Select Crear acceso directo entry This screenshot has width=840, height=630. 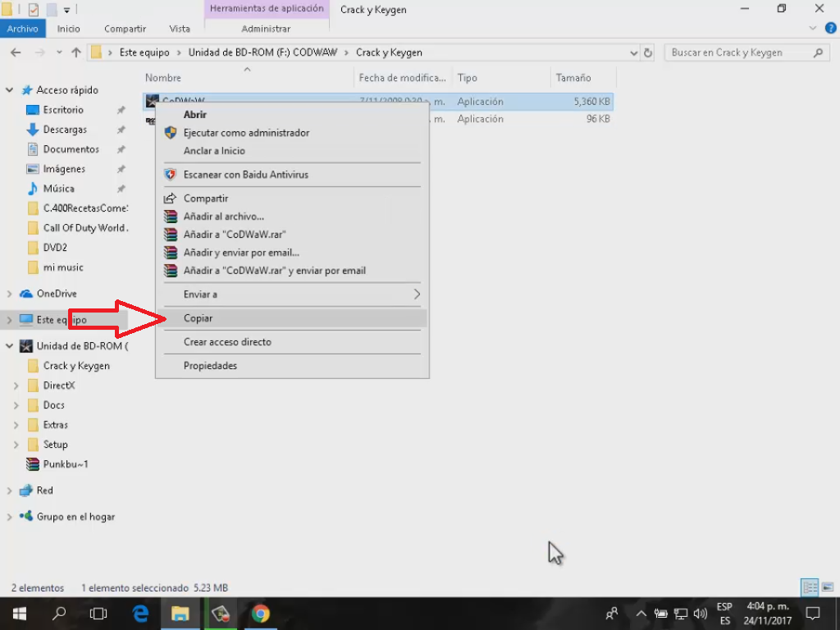[x=293, y=342]
